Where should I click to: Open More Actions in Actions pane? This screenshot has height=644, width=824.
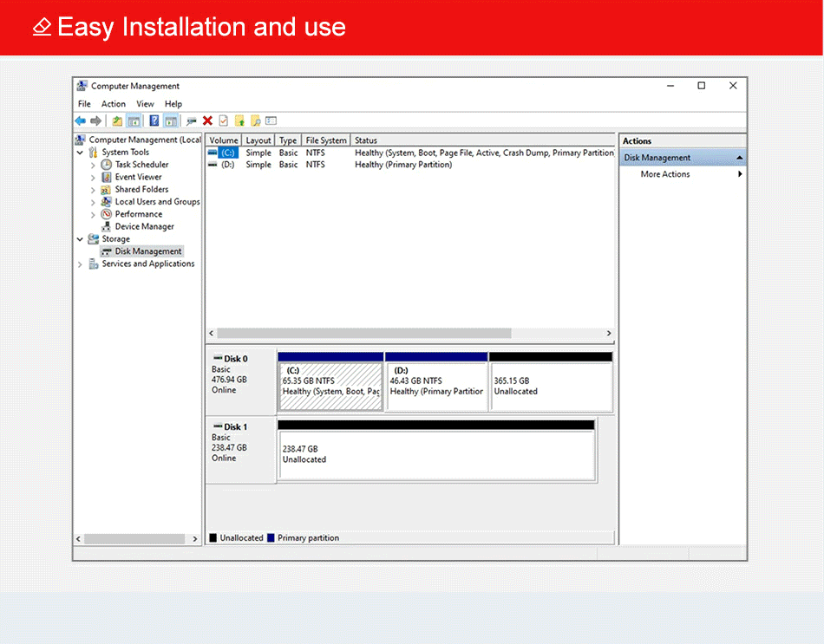click(x=665, y=174)
